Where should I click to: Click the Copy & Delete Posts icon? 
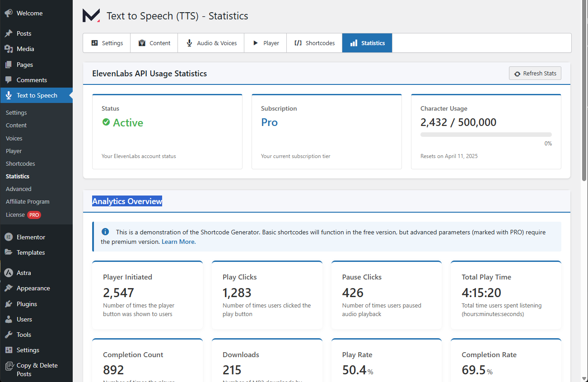click(9, 366)
